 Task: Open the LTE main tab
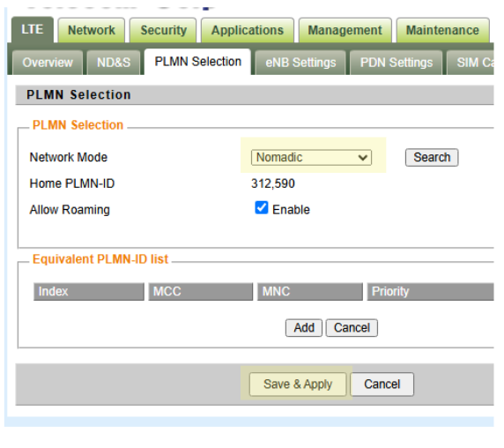[32, 30]
